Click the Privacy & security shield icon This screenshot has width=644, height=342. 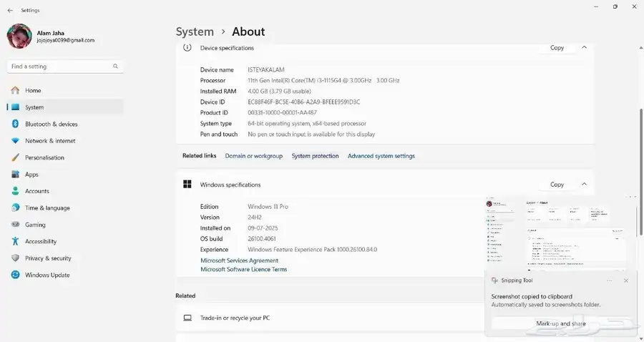click(15, 258)
